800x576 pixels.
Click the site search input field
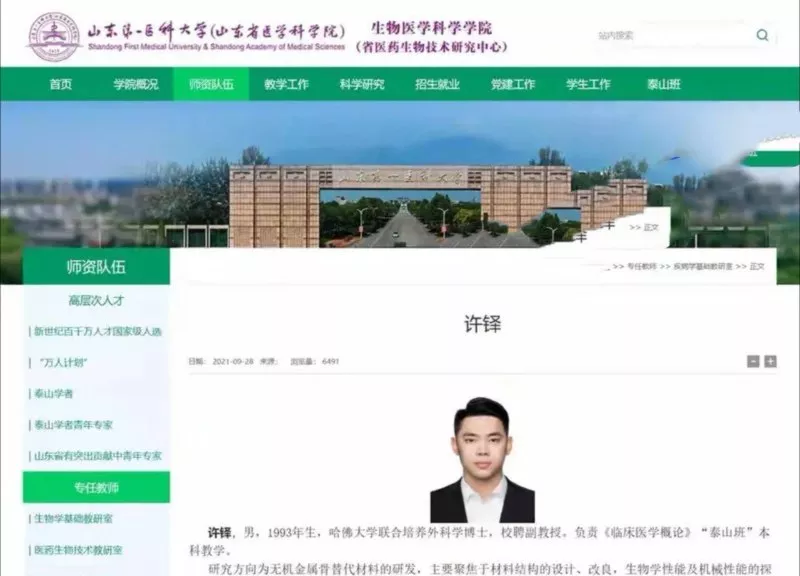point(670,35)
